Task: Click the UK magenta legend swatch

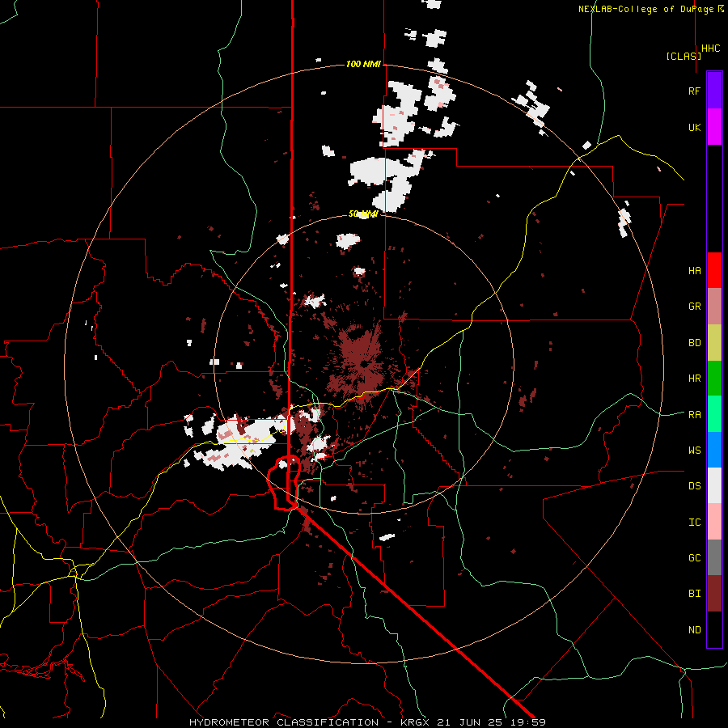Action: [714, 126]
